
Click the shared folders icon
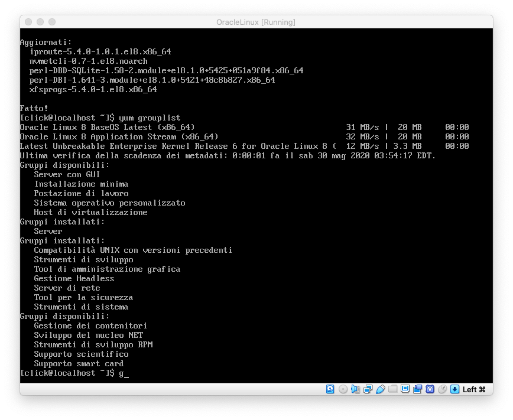click(392, 389)
